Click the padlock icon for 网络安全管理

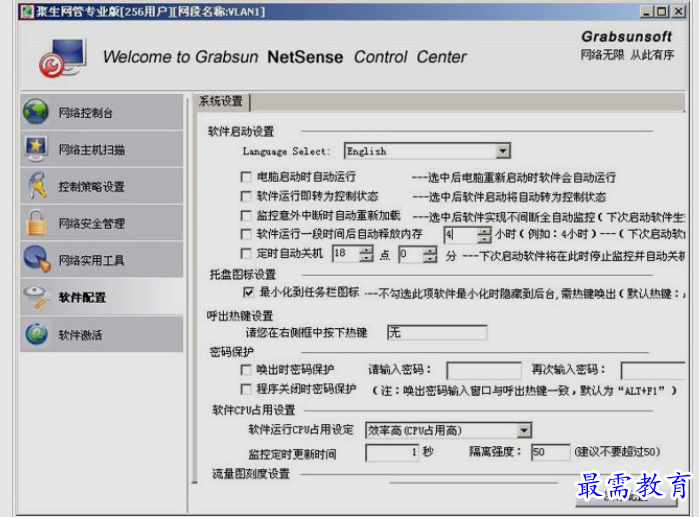click(x=36, y=223)
